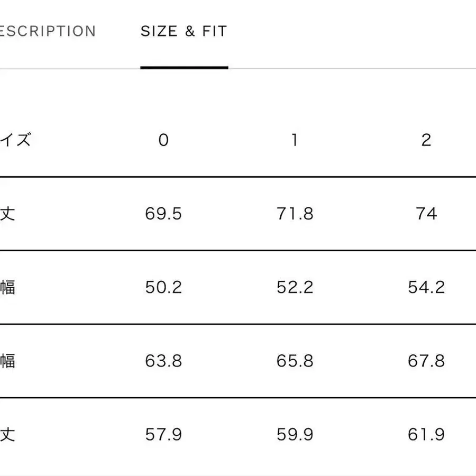The width and height of the screenshot is (476, 476).
Task: Click the size 1 column header
Action: pos(295,140)
